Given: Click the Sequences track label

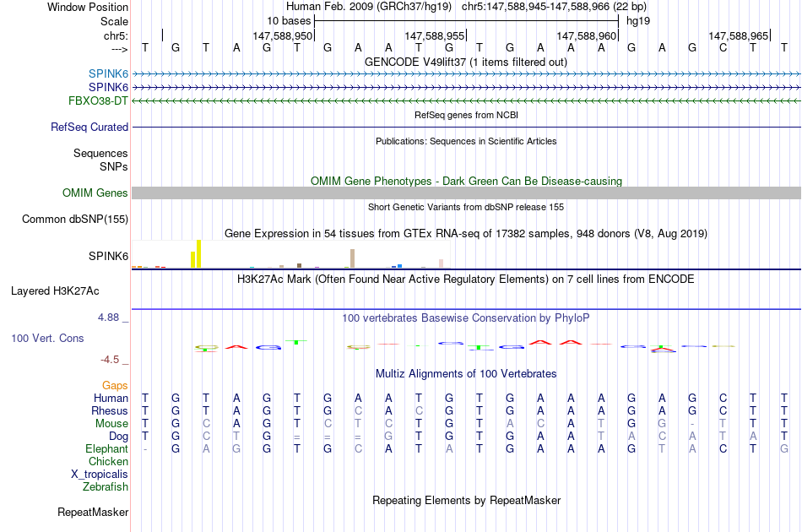Looking at the screenshot, I should point(100,153).
